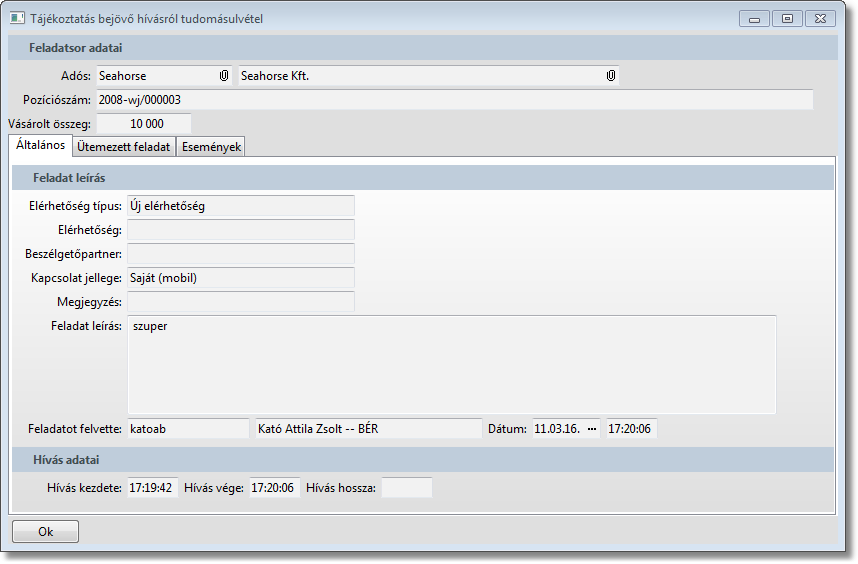This screenshot has height=564, width=858.
Task: Click the paperclip icon in Seahorse field
Action: pos(224,76)
